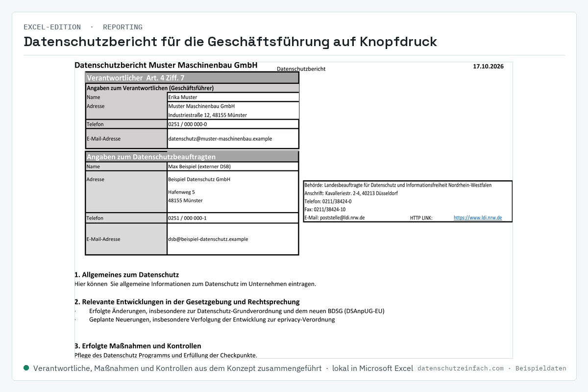Select the cell with name Erika Muster
Image resolution: width=588 pixels, height=392 pixels.
[x=233, y=97]
